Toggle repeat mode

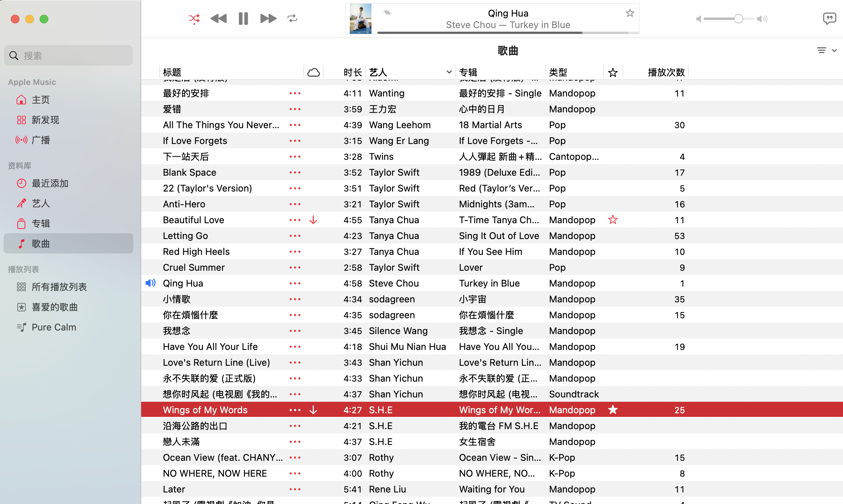(292, 19)
